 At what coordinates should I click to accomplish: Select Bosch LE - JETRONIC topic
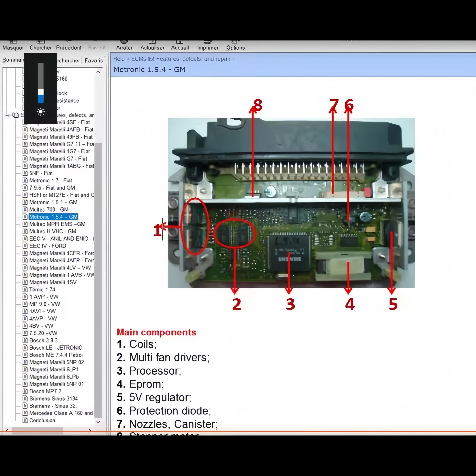[56, 348]
